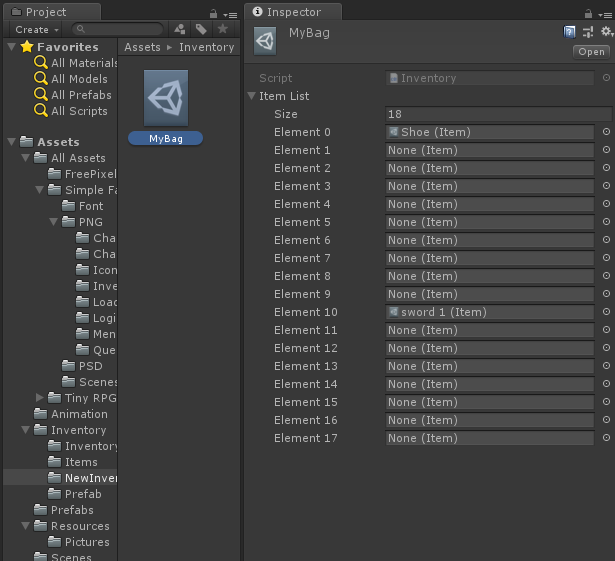The image size is (615, 561).
Task: Open the Create dropdown menu
Action: (x=37, y=29)
